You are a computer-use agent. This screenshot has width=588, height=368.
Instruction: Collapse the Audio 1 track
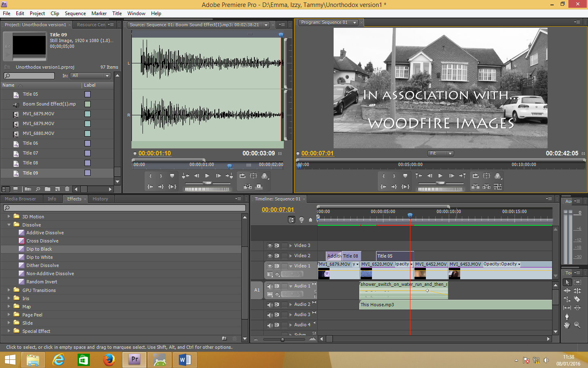click(291, 286)
